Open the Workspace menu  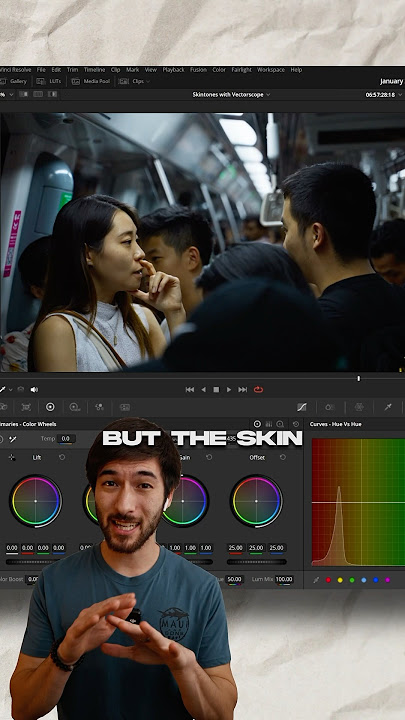click(270, 70)
